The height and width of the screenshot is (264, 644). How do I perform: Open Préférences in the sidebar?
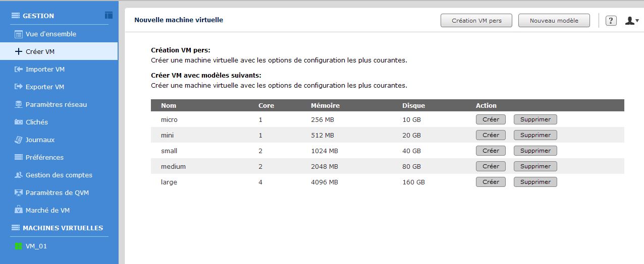coord(44,158)
